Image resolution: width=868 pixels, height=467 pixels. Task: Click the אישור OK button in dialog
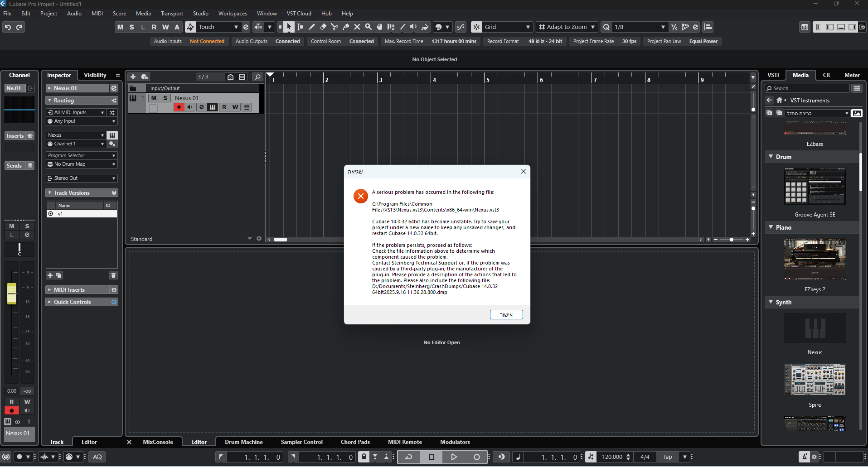tap(506, 315)
